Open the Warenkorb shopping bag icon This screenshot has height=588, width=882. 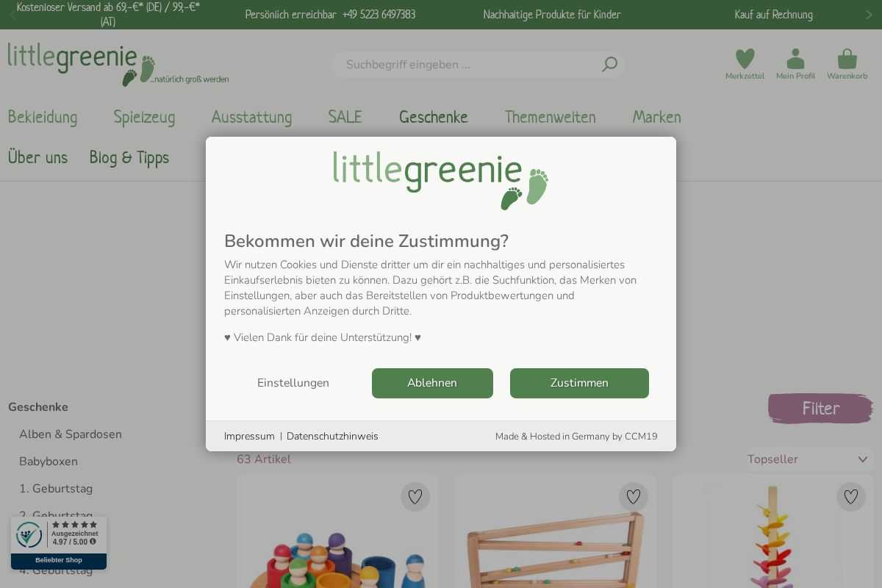point(847,59)
